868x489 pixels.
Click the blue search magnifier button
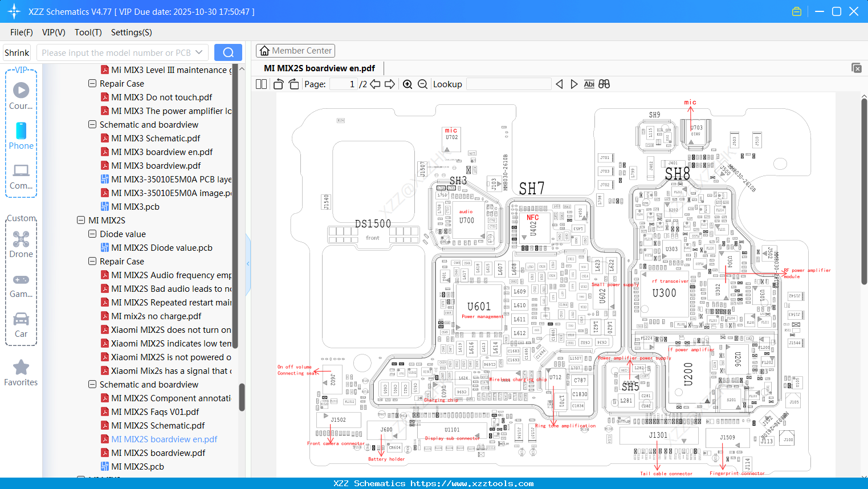pos(228,52)
